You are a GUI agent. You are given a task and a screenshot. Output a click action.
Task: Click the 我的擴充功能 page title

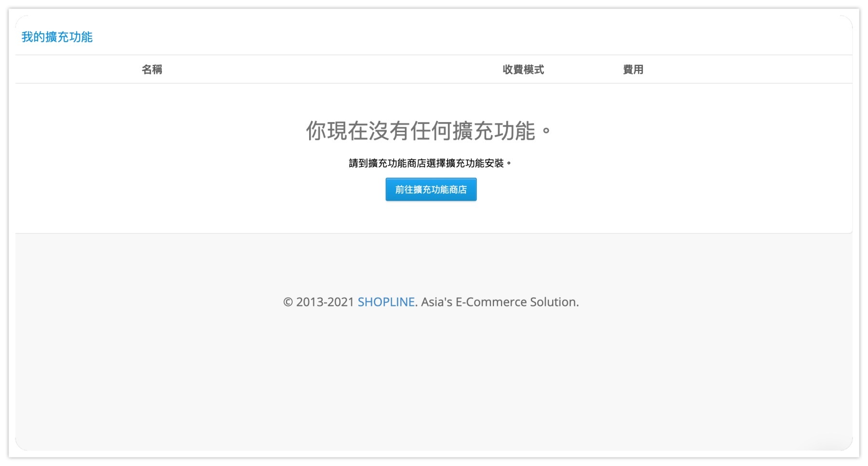[x=57, y=37]
